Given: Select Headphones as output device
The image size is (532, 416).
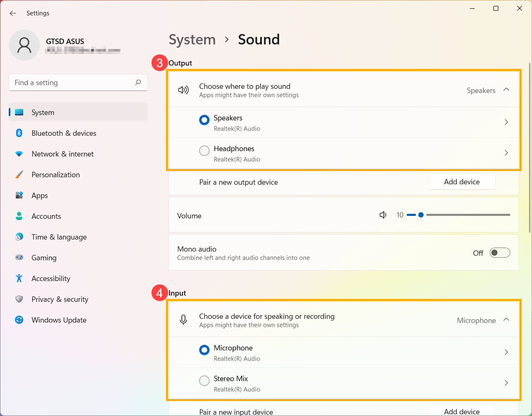Looking at the screenshot, I should click(x=204, y=151).
